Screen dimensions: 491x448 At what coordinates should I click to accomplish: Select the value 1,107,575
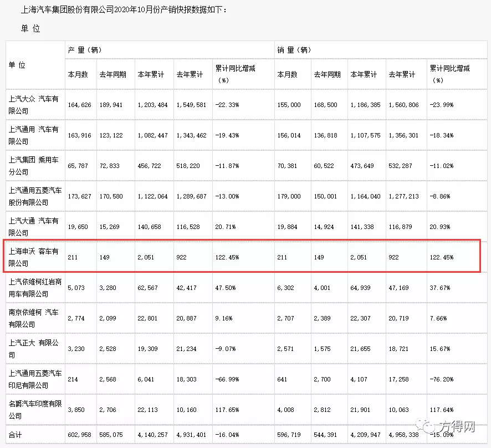click(365, 135)
